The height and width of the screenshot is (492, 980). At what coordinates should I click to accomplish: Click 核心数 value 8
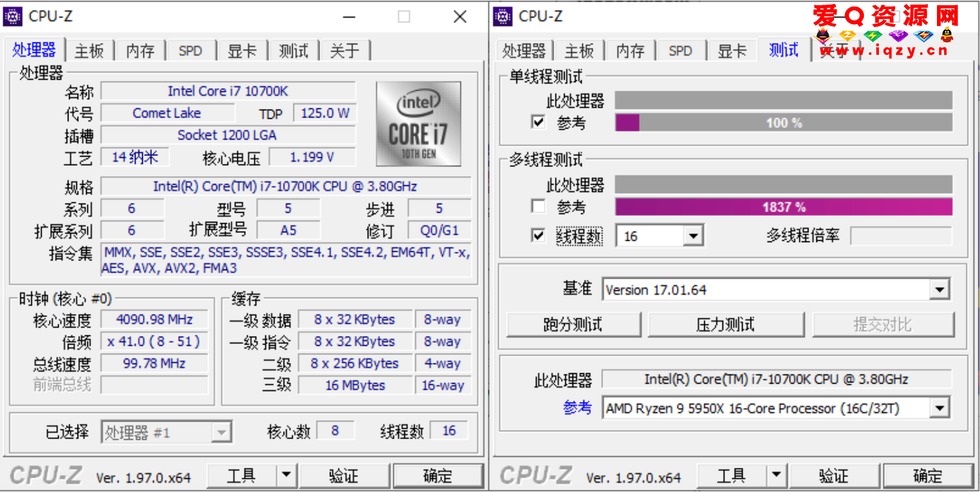click(335, 431)
